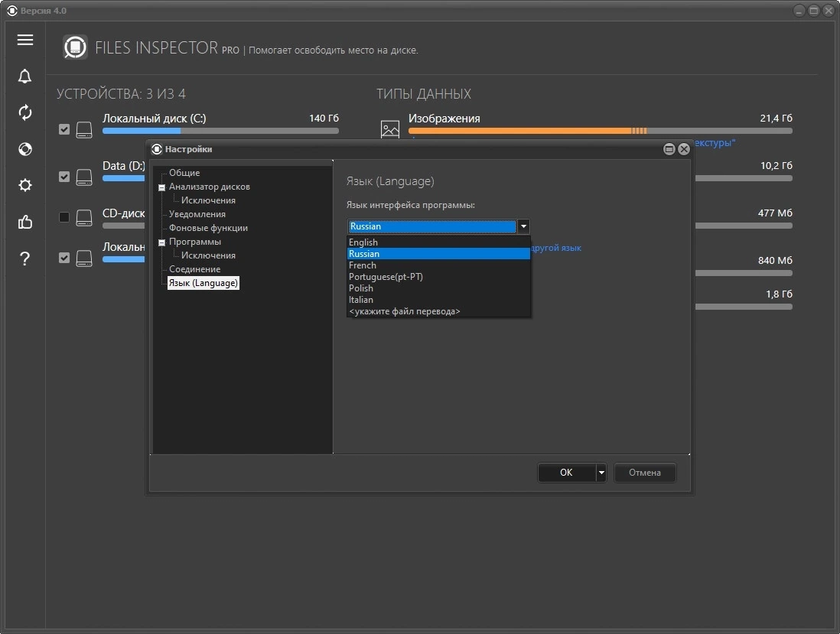
Task: Click the Files Inspector logo icon
Action: coord(75,47)
